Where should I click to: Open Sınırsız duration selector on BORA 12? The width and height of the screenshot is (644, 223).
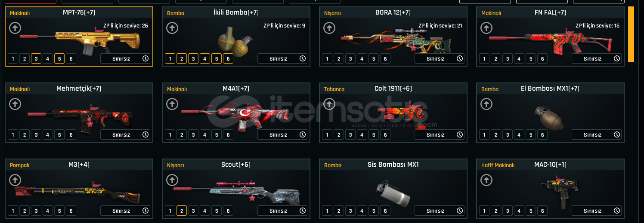pos(440,58)
